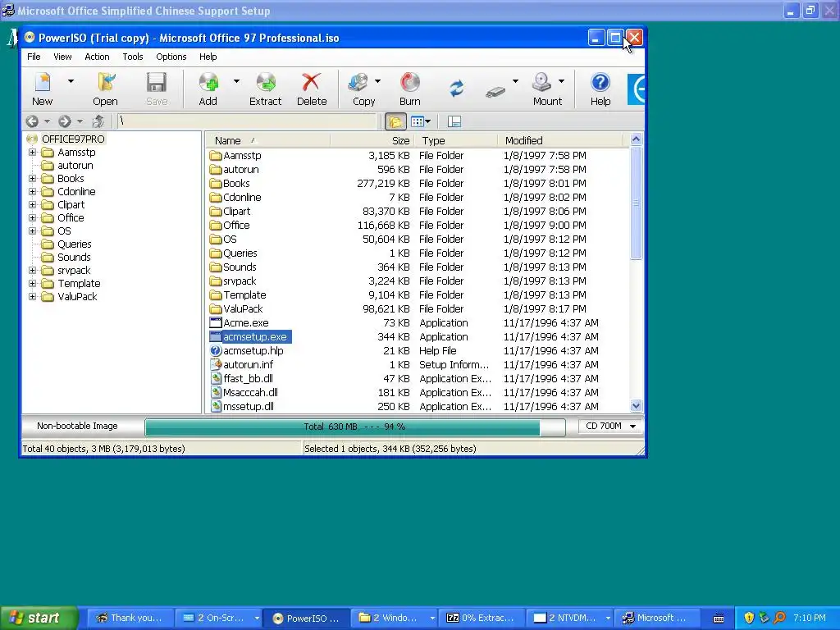Open the Mount dropdown arrow
The width and height of the screenshot is (840, 630).
point(561,81)
